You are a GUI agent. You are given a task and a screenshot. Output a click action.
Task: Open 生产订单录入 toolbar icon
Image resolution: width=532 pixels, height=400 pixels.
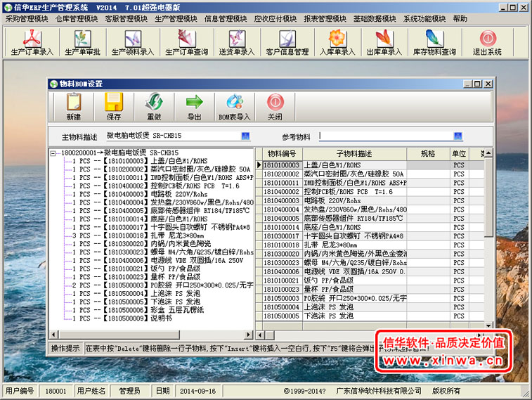(32, 42)
